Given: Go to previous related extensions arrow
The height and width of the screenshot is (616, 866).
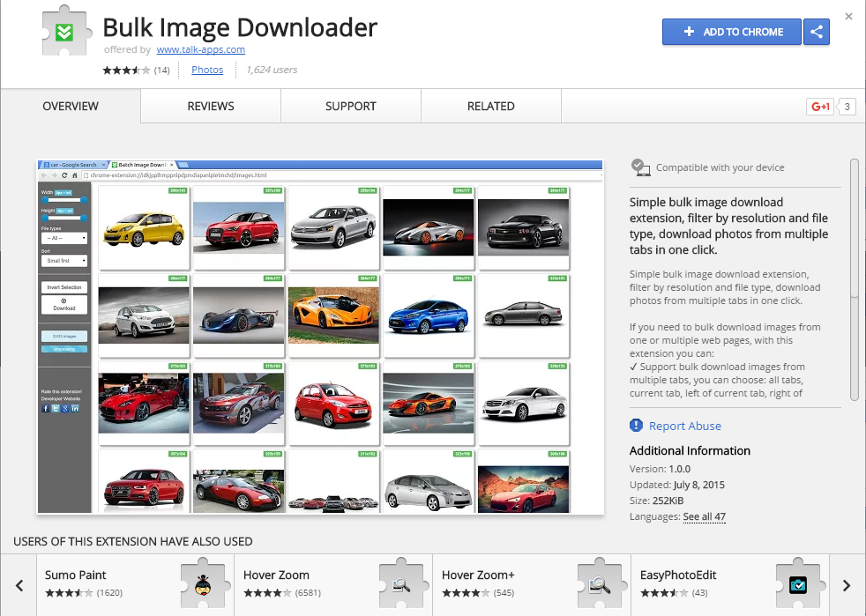Looking at the screenshot, I should (x=19, y=586).
